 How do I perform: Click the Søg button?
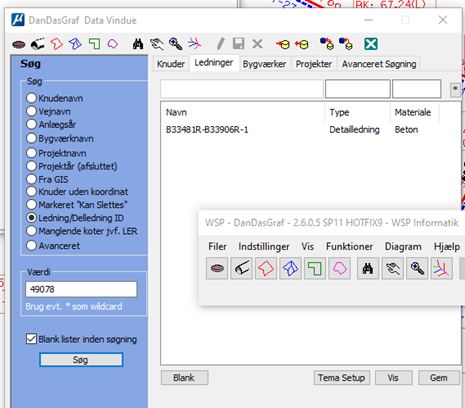81,360
